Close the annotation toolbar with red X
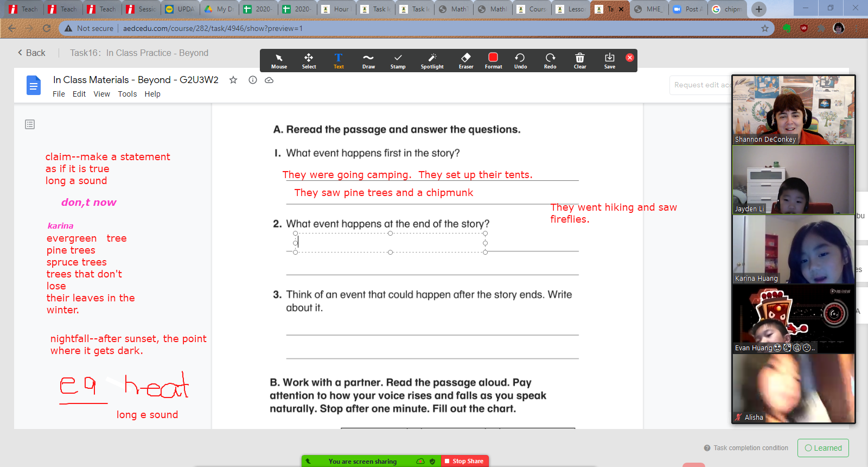Viewport: 868px width, 467px height. [x=630, y=58]
